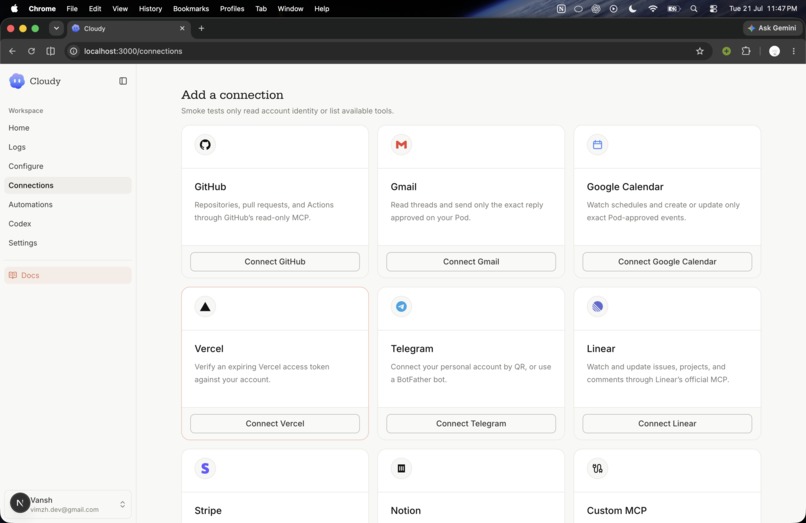806x523 pixels.
Task: Click Connect Vercel button
Action: coord(275,423)
